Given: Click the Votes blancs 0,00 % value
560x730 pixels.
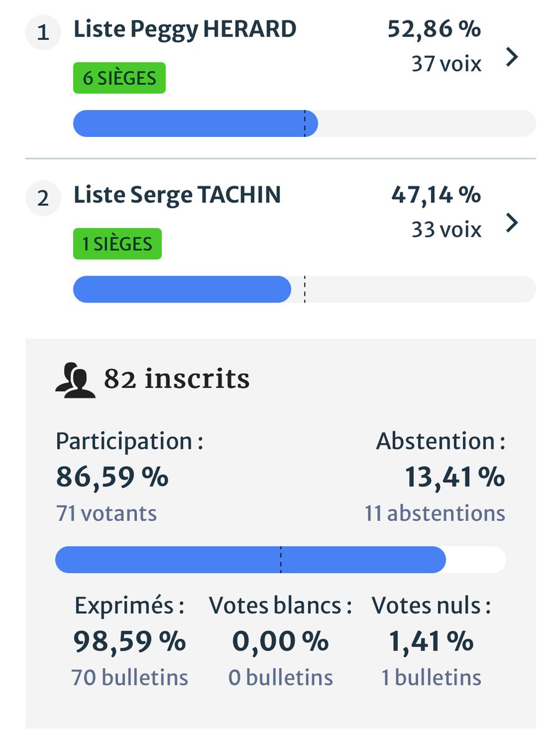Looking at the screenshot, I should click(x=281, y=642).
